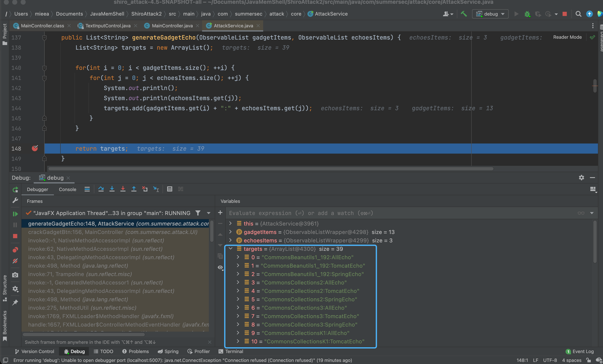
Task: Open the thread selector dropdown arrow
Action: 208,213
